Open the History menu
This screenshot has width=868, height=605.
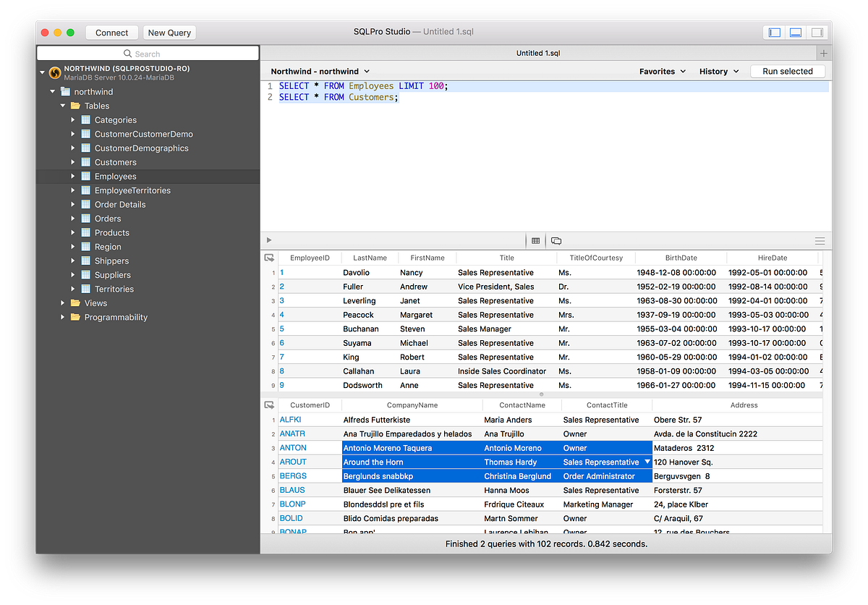pyautogui.click(x=717, y=71)
